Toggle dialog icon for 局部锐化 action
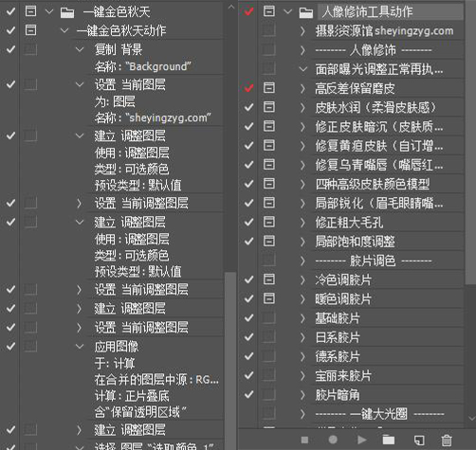The height and width of the screenshot is (450, 476). (x=269, y=203)
